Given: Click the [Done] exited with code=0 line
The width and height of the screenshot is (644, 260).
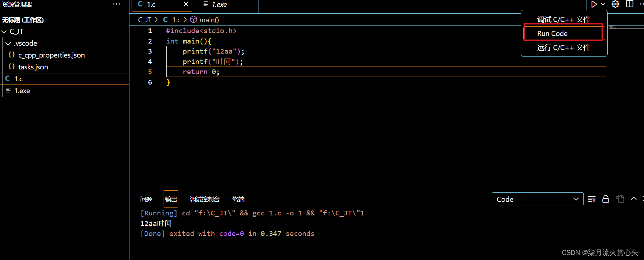Looking at the screenshot, I should pyautogui.click(x=227, y=234).
